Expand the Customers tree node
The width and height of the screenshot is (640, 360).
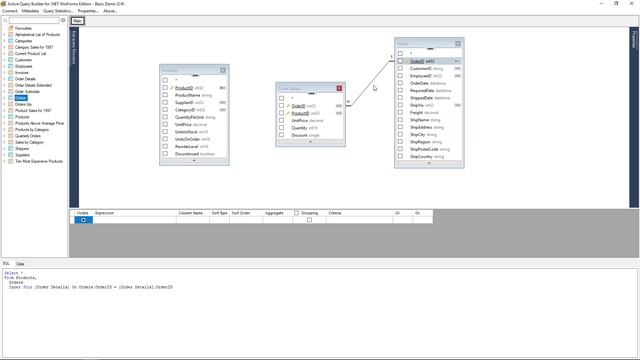click(x=4, y=60)
